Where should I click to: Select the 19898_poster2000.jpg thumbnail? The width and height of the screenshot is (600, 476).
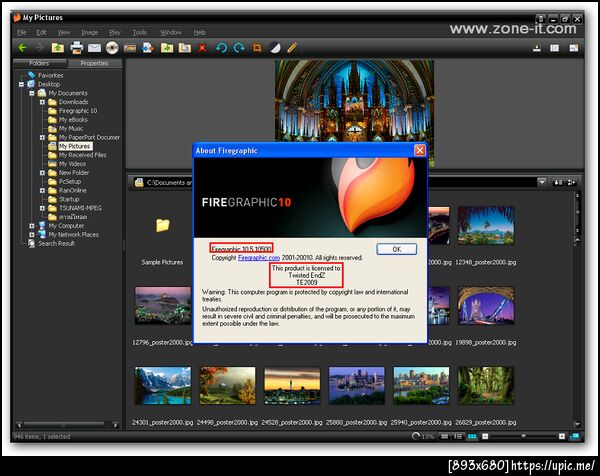pos(486,306)
